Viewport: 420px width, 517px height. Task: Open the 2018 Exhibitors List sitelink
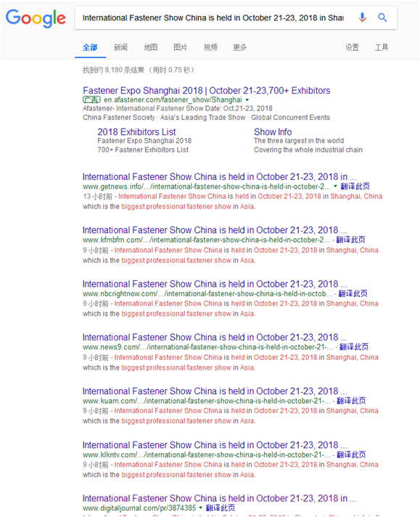136,132
